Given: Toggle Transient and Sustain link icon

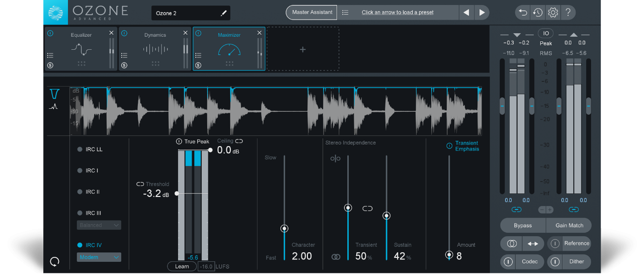Looking at the screenshot, I should (367, 208).
